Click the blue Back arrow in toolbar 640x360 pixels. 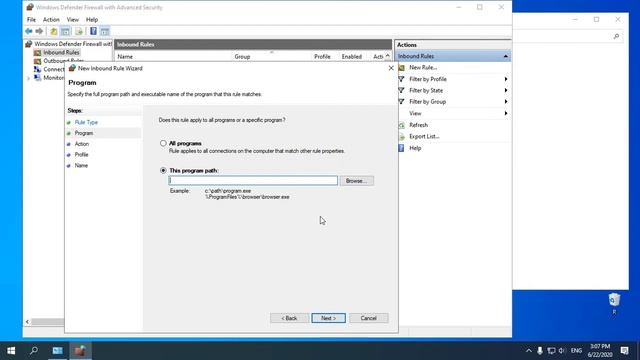click(x=29, y=31)
